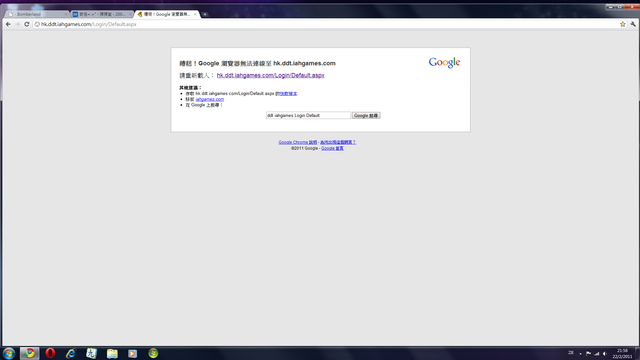Launch Opera from the taskbar
The height and width of the screenshot is (360, 640).
coord(50,353)
